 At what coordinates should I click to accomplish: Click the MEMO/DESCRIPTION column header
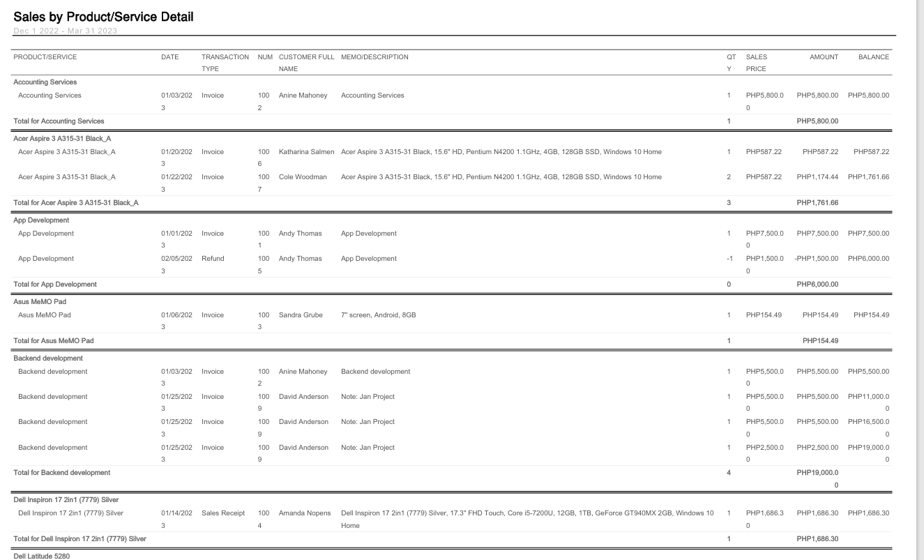[x=374, y=57]
